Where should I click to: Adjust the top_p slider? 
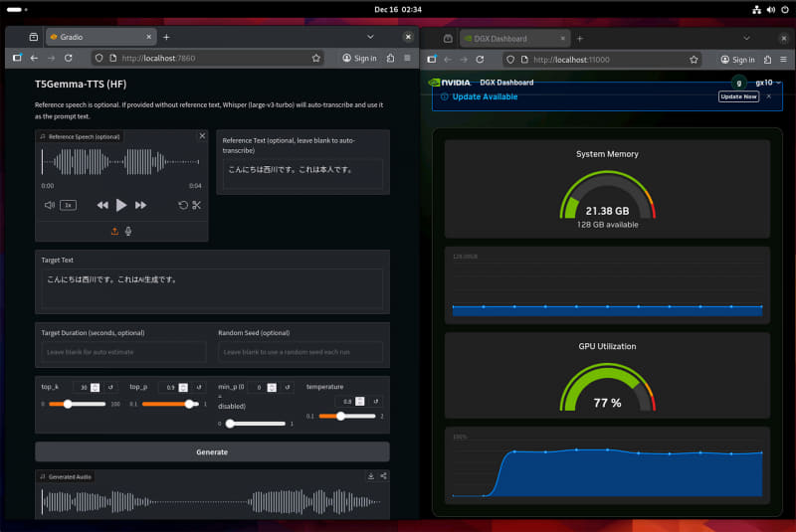170,404
